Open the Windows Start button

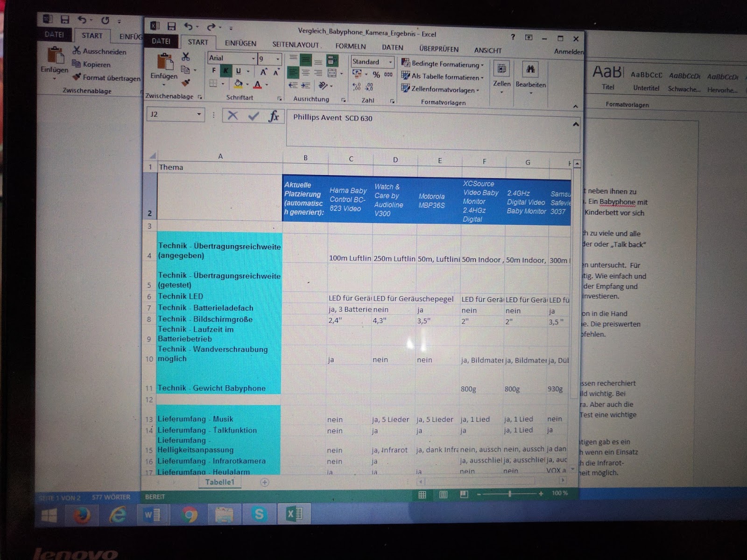point(49,516)
